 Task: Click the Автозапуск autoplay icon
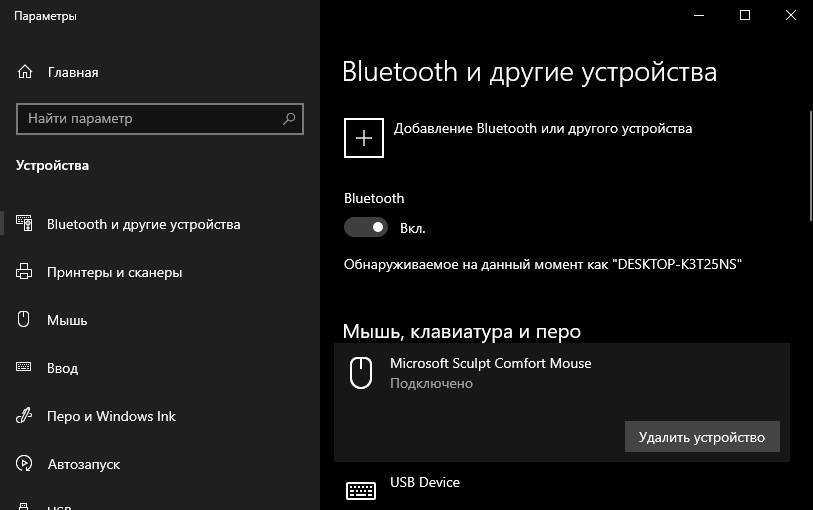click(x=25, y=464)
